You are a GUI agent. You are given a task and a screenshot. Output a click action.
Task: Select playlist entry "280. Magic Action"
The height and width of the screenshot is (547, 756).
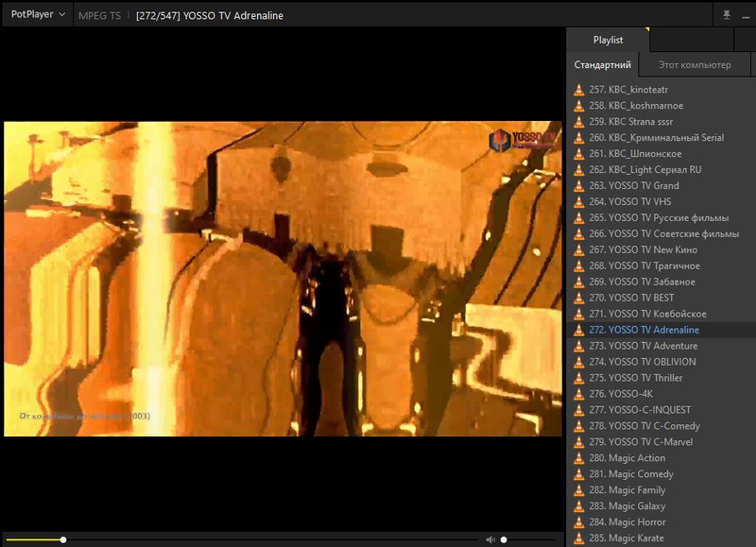(661, 458)
